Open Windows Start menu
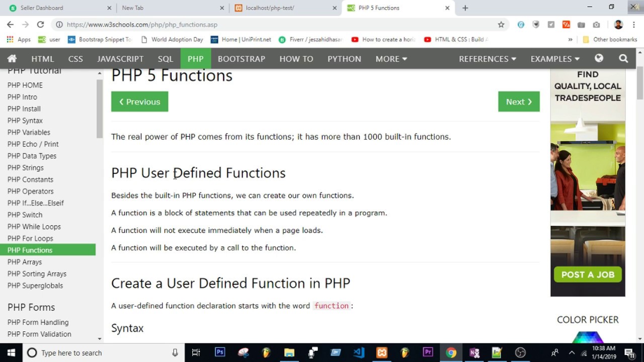The height and width of the screenshot is (362, 644). tap(11, 352)
